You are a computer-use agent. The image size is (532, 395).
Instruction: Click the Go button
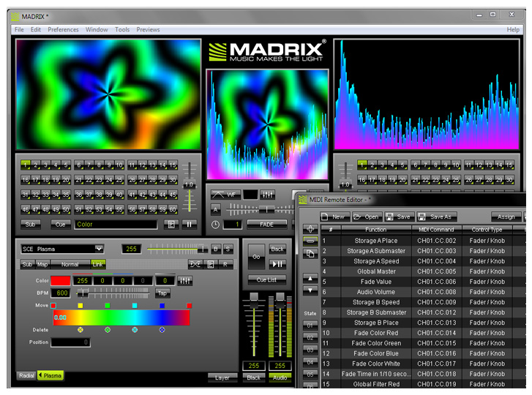(x=256, y=257)
